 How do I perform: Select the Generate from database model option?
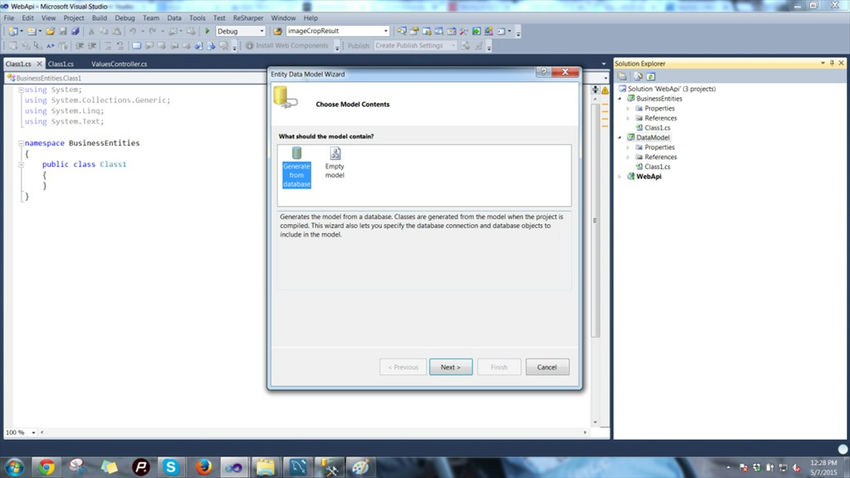[297, 167]
